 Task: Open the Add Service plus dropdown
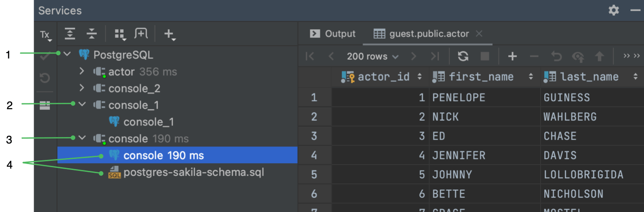[169, 34]
